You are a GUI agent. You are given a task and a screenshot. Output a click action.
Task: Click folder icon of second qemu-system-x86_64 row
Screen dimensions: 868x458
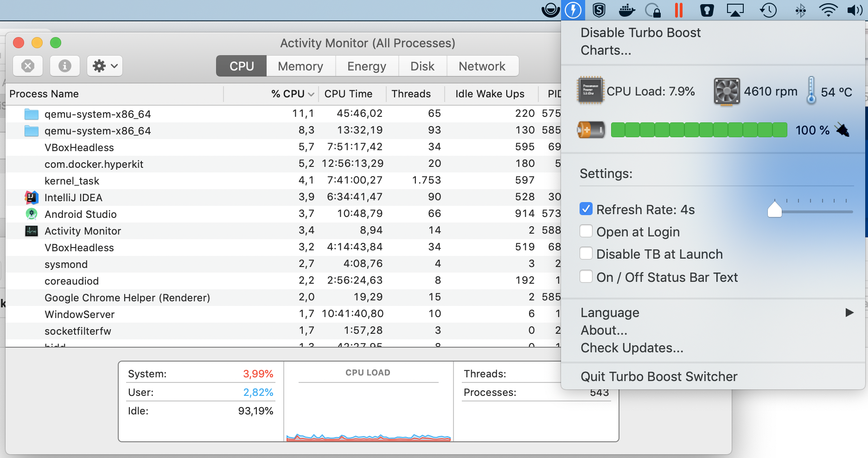(31, 131)
